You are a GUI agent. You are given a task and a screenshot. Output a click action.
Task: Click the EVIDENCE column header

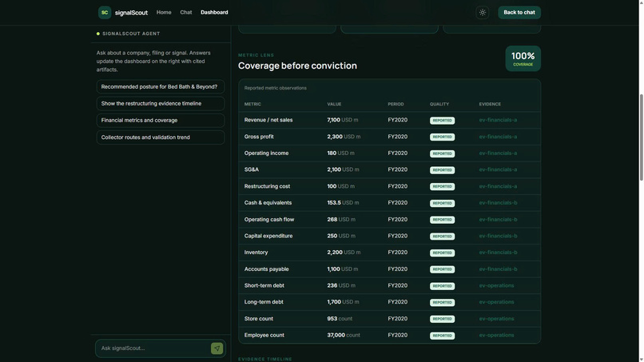coord(490,105)
